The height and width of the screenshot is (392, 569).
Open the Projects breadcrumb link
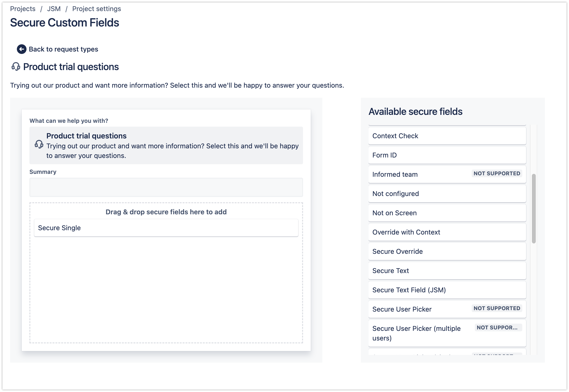(22, 9)
